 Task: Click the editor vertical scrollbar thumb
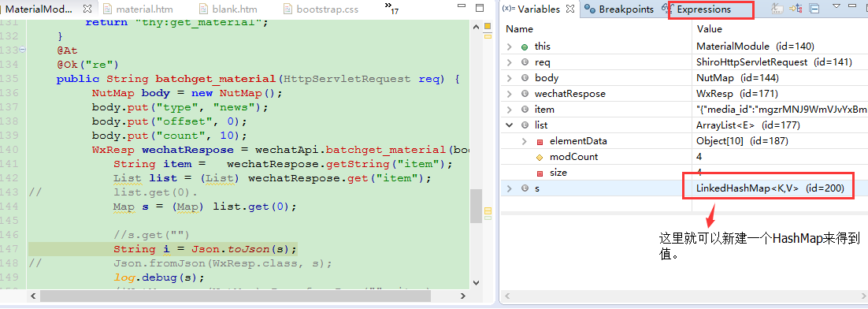tap(476, 205)
